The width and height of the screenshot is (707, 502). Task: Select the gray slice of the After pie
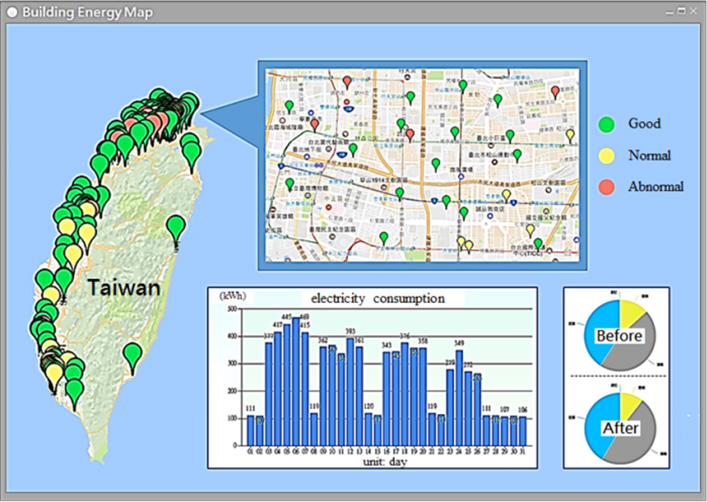click(x=636, y=447)
